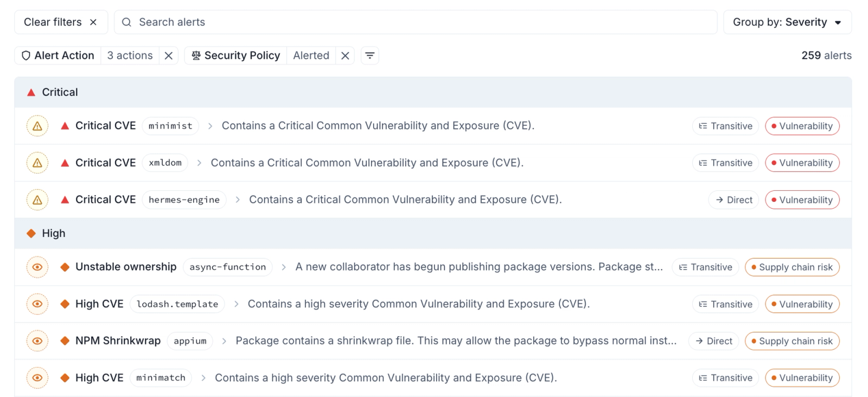Click the xmldom package tag
The width and height of the screenshot is (868, 397).
tap(165, 163)
